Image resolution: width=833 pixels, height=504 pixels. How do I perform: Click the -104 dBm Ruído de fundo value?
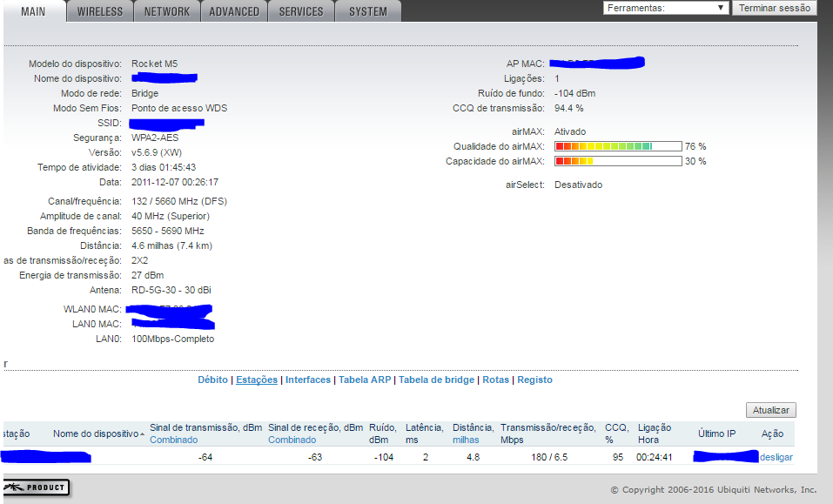point(574,93)
